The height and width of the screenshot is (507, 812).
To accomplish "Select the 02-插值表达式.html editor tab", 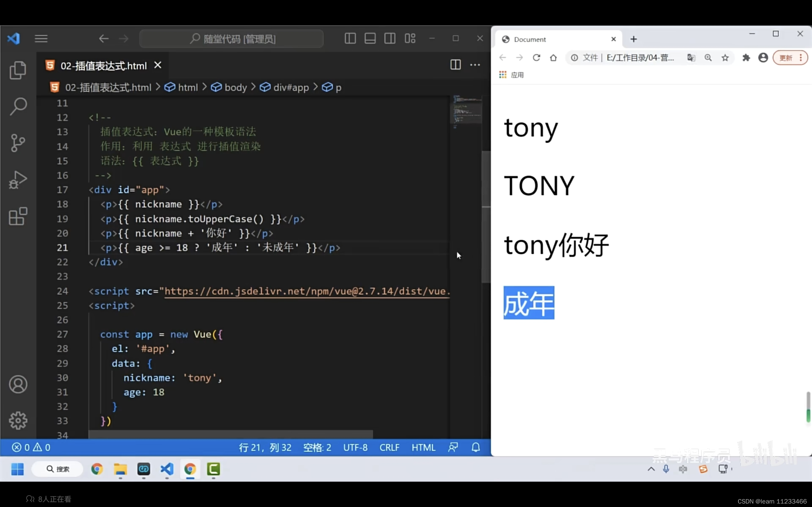I will click(103, 66).
